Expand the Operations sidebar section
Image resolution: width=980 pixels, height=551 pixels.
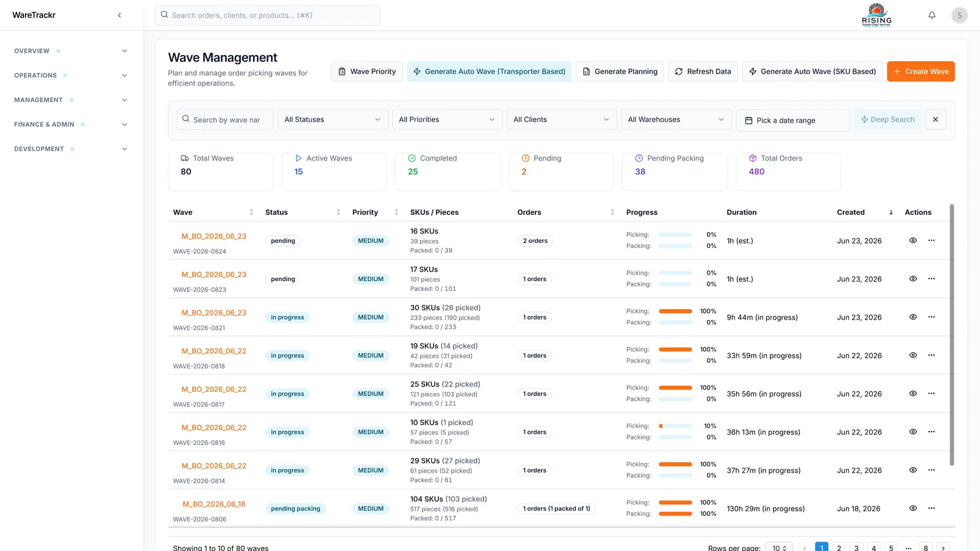click(70, 75)
